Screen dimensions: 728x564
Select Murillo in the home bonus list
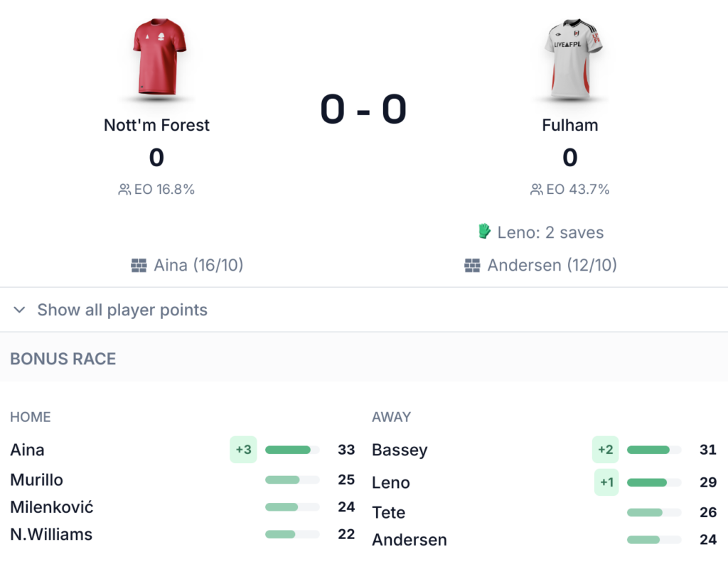[37, 479]
